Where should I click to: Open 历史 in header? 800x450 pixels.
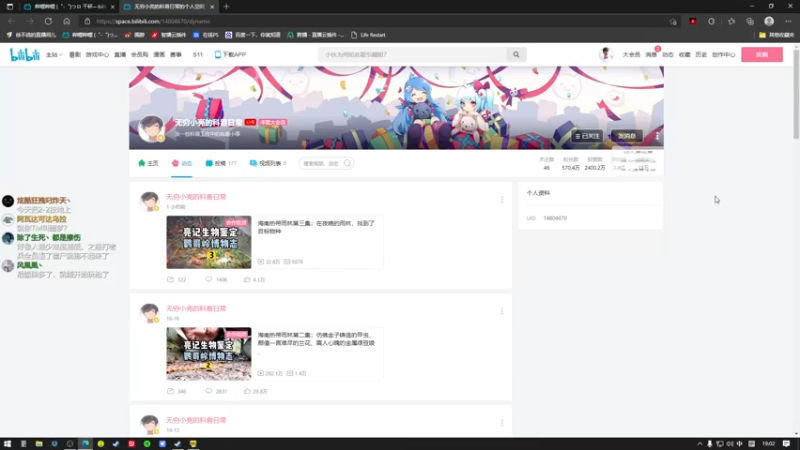[701, 55]
